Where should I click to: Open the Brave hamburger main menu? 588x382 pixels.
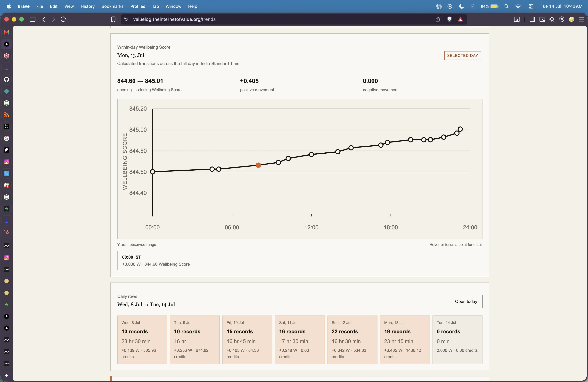581,19
